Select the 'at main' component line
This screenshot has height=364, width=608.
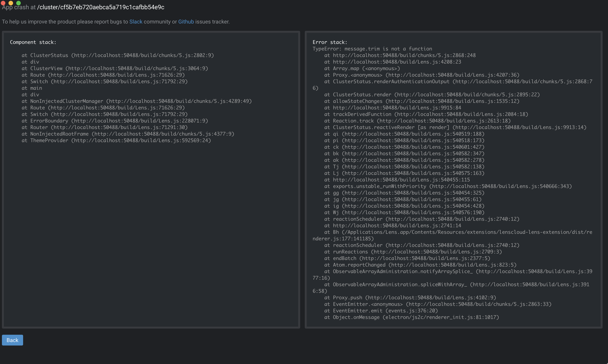click(32, 88)
